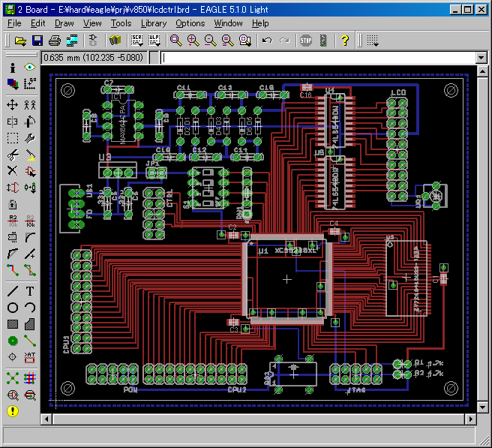Select the Copy tool

click(x=30, y=105)
